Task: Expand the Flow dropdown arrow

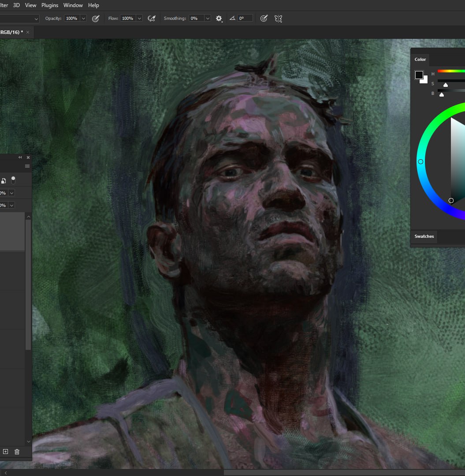Action: 139,19
